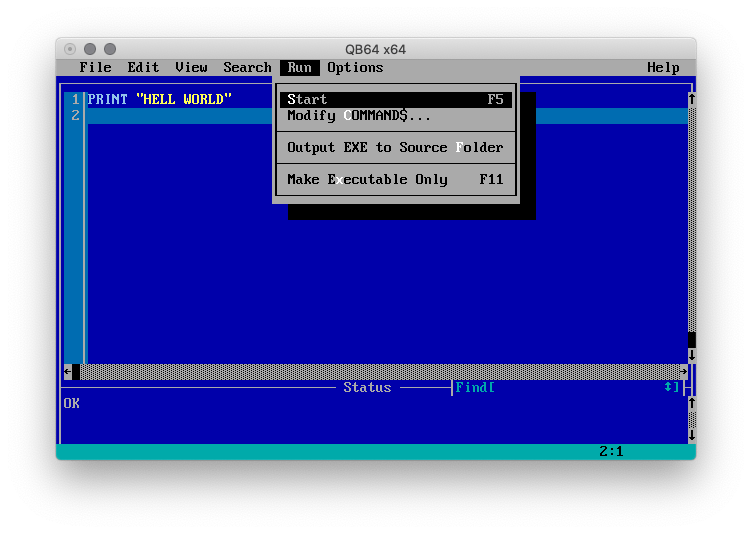Open the Help menu

click(663, 68)
